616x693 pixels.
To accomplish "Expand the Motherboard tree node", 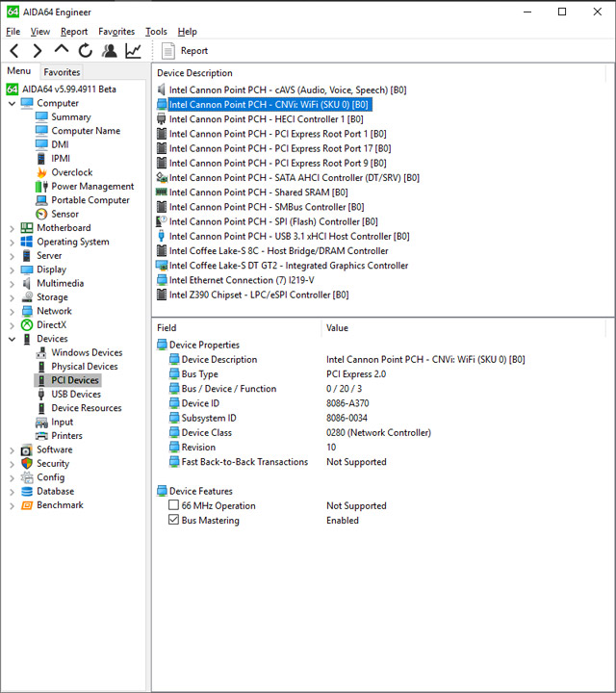I will (x=12, y=228).
